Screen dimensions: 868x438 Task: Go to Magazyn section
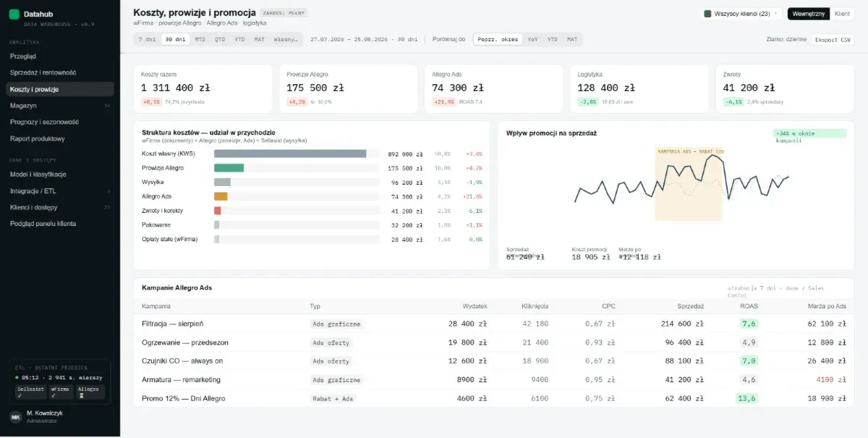pyautogui.click(x=60, y=106)
